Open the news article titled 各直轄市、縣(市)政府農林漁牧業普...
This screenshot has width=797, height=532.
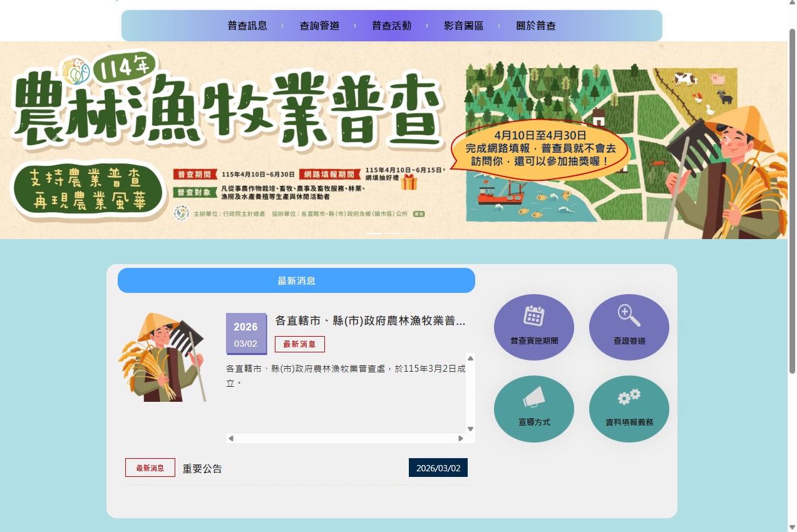(369, 320)
